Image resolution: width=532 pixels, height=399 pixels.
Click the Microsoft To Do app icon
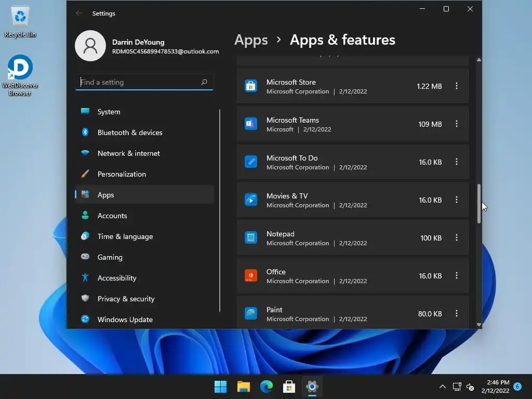coord(251,162)
